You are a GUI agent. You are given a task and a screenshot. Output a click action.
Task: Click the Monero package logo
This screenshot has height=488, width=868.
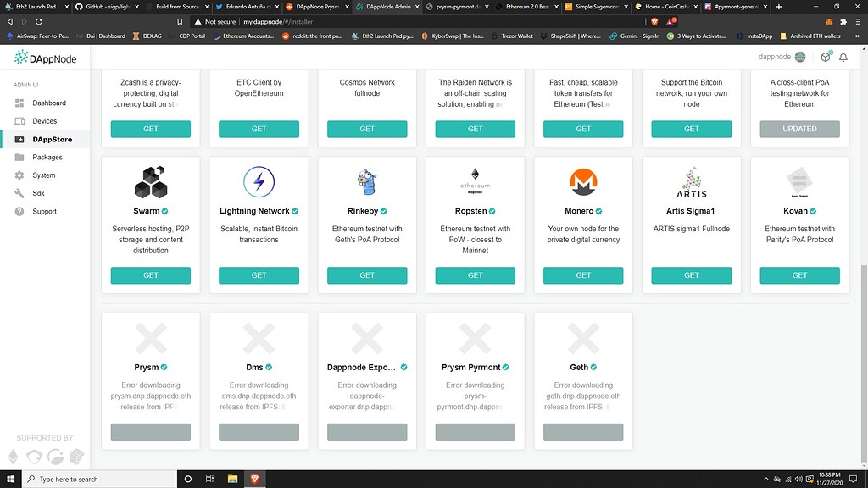[583, 180]
